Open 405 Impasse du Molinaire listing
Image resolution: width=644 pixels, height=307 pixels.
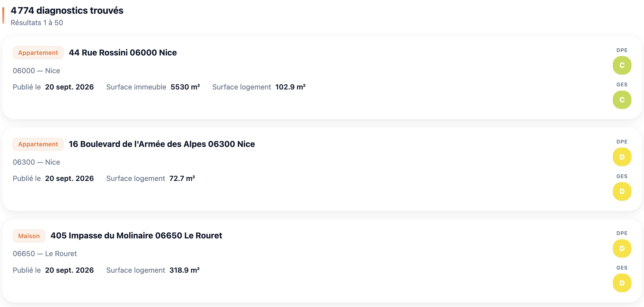[x=136, y=236]
